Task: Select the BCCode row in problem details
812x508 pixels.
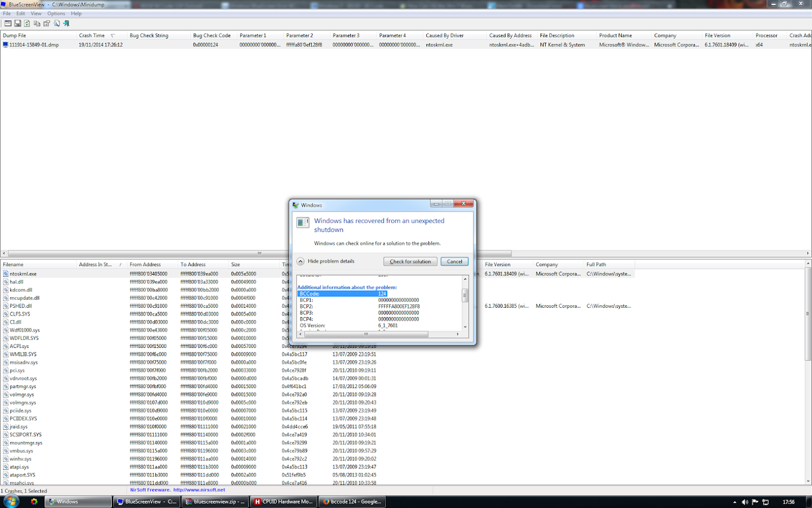Action: pyautogui.click(x=342, y=293)
